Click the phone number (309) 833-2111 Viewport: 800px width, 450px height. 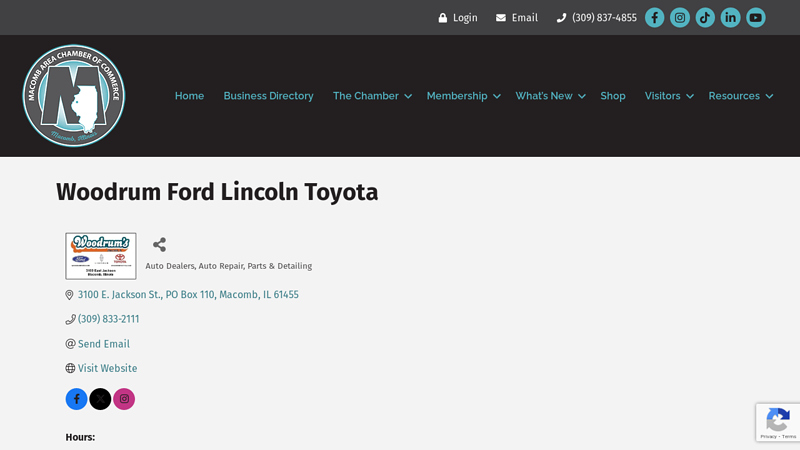108,319
